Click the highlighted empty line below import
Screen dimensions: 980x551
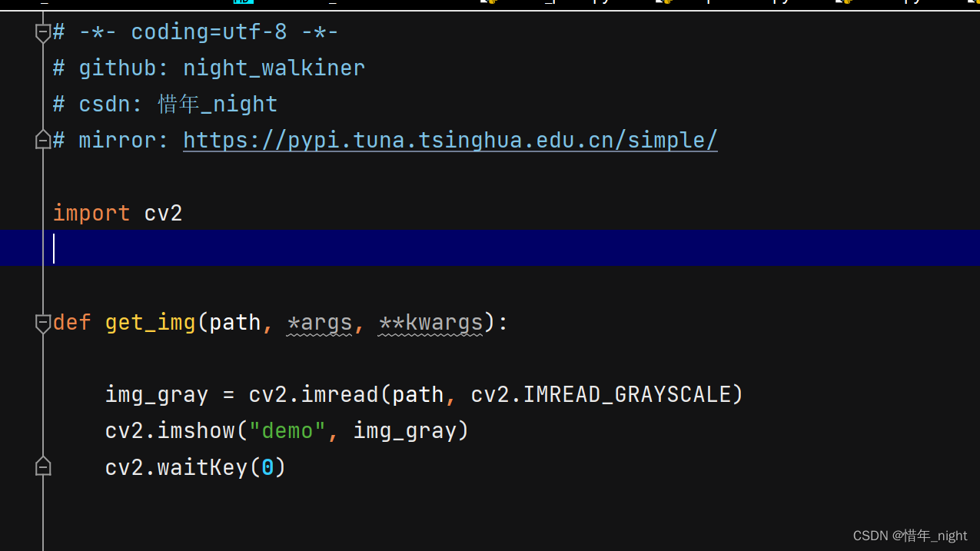tap(307, 248)
